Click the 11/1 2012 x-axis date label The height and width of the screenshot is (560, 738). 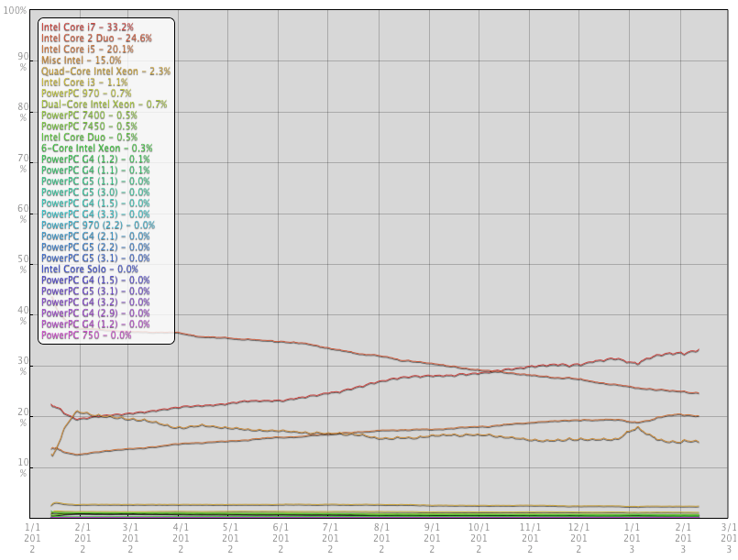(x=530, y=538)
